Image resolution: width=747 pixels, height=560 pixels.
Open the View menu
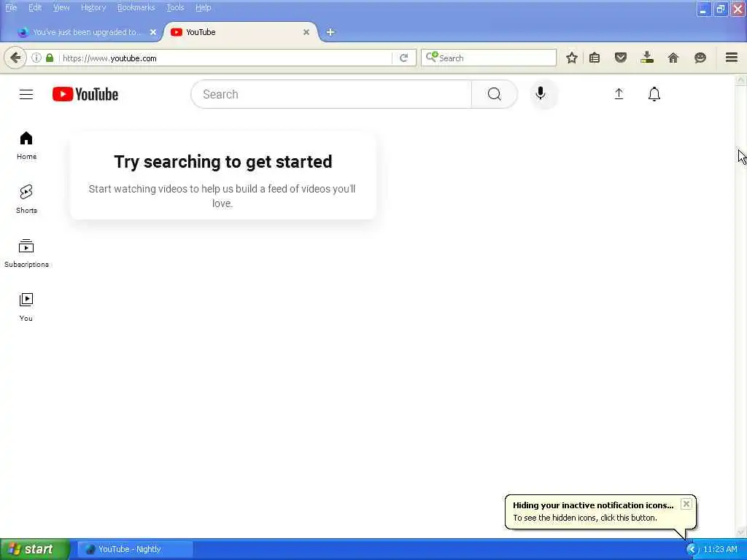click(x=61, y=7)
